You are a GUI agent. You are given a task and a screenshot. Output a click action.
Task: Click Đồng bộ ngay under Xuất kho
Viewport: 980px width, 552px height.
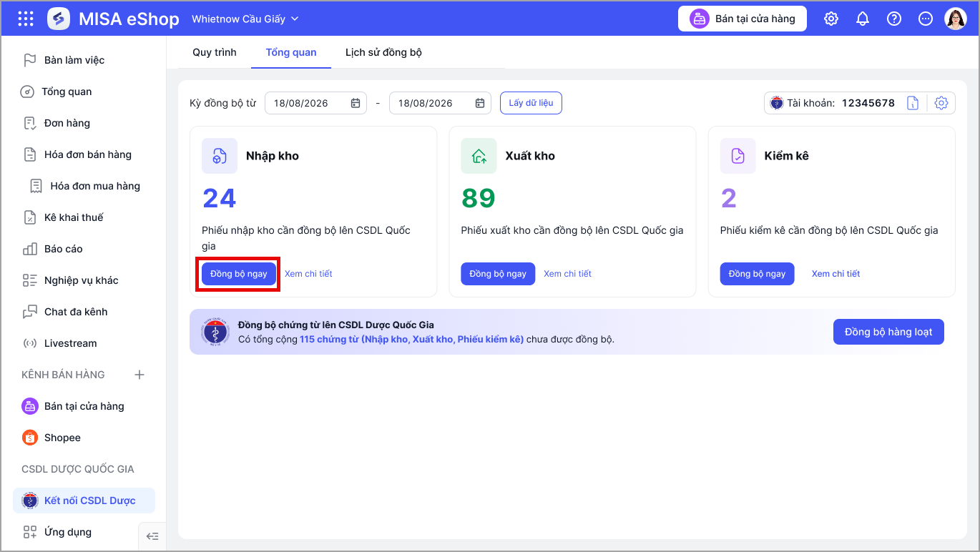(498, 274)
